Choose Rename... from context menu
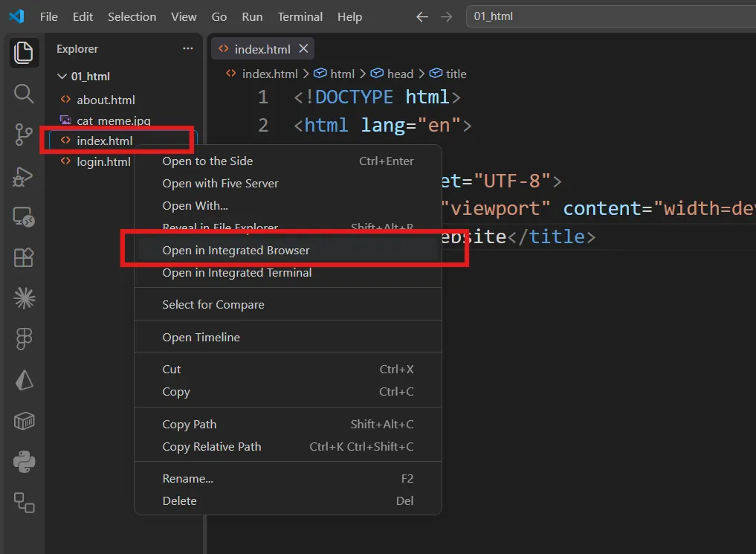 288,478
